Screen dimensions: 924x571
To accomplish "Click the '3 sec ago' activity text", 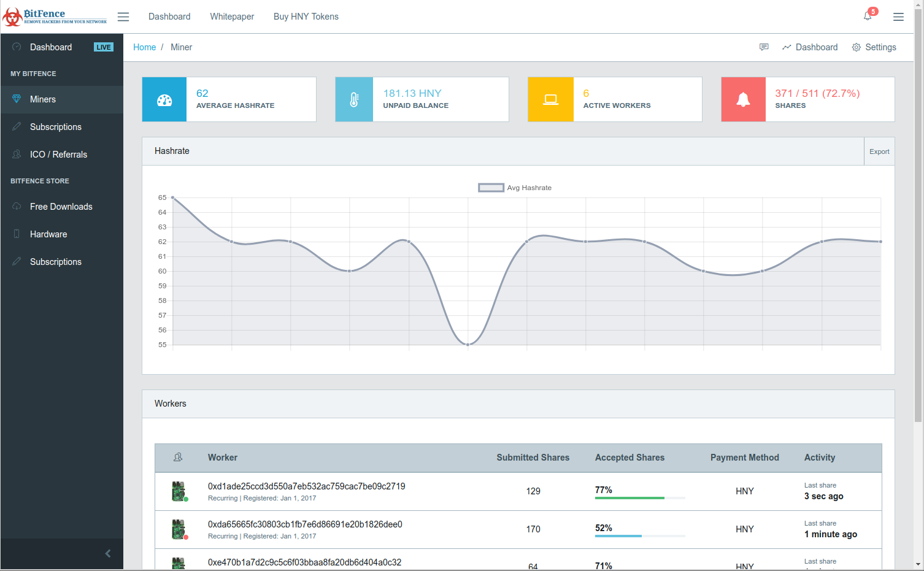I will click(x=823, y=496).
